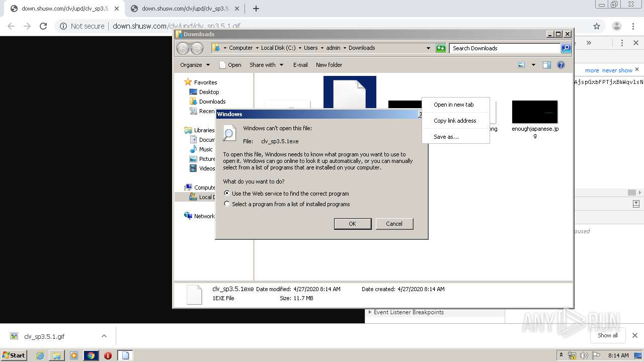The width and height of the screenshot is (644, 362).
Task: Click the Back arrow in Explorer window
Action: click(x=183, y=48)
